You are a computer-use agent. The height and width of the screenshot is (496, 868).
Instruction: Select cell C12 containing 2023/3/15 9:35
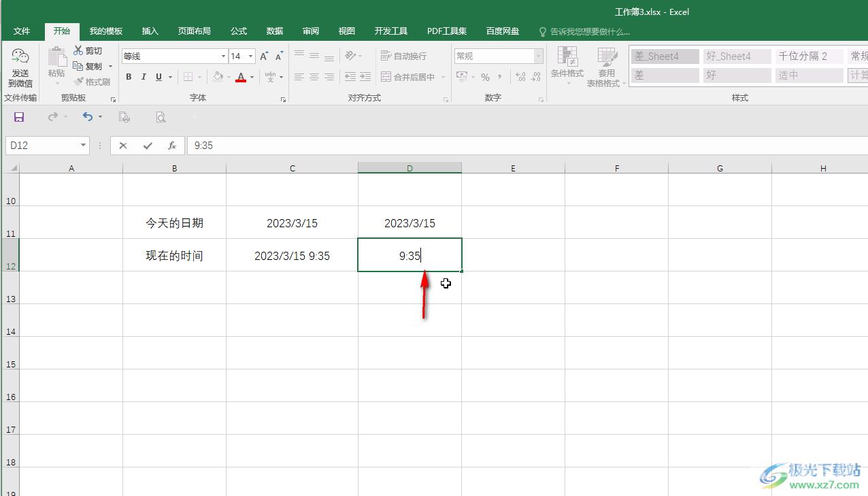pos(292,255)
